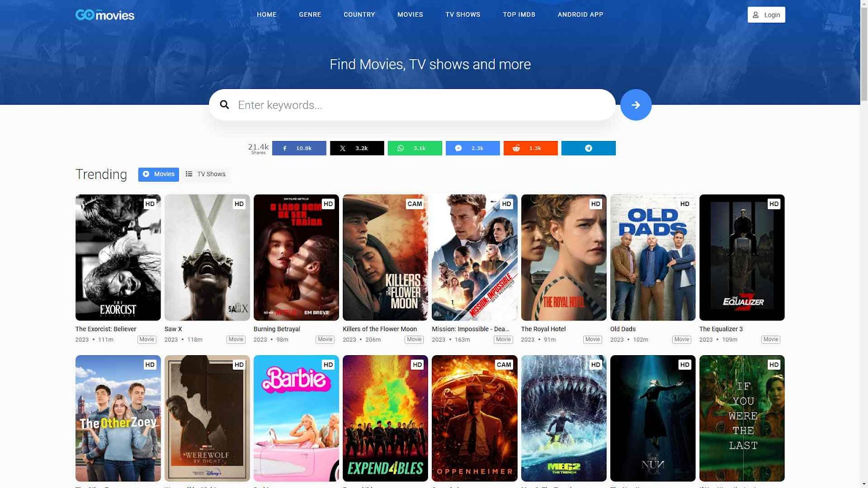The image size is (868, 488).
Task: Open the Meg 2 The Trench poster
Action: 564,418
